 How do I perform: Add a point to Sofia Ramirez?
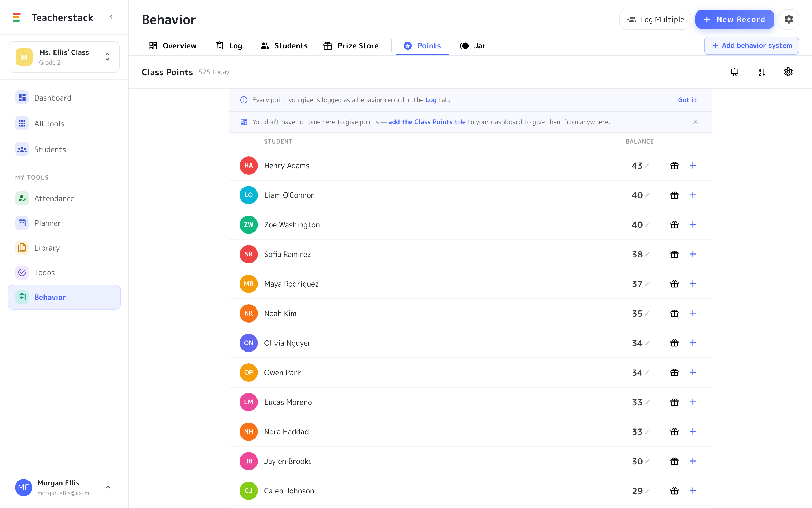pos(693,254)
